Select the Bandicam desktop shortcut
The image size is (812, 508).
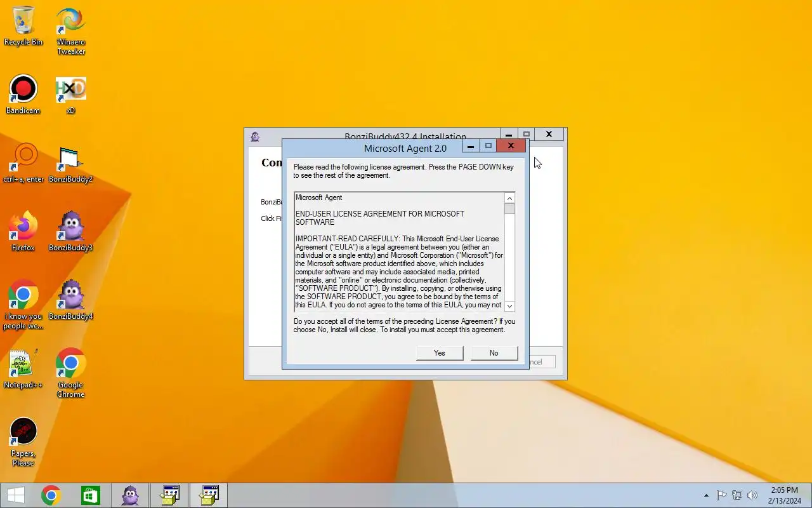[x=23, y=95]
